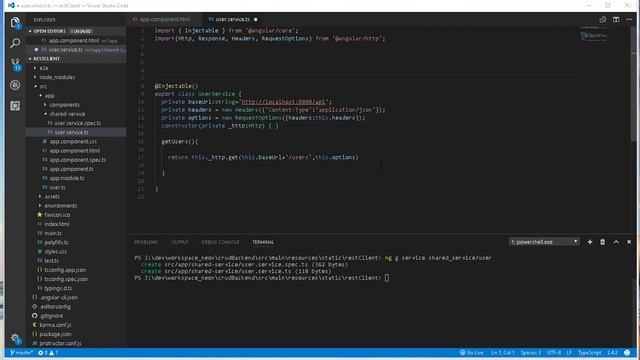
Task: Open app.component.spec.ts in the file tree
Action: tap(78, 160)
